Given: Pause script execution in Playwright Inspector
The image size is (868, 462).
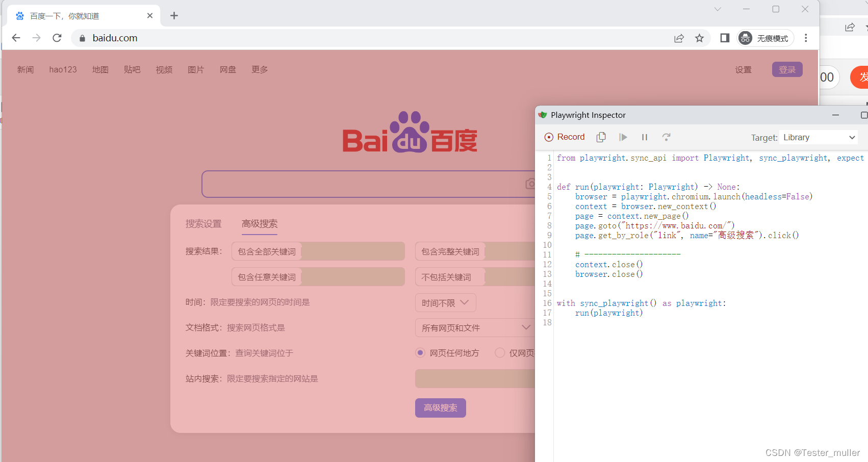Looking at the screenshot, I should [645, 137].
